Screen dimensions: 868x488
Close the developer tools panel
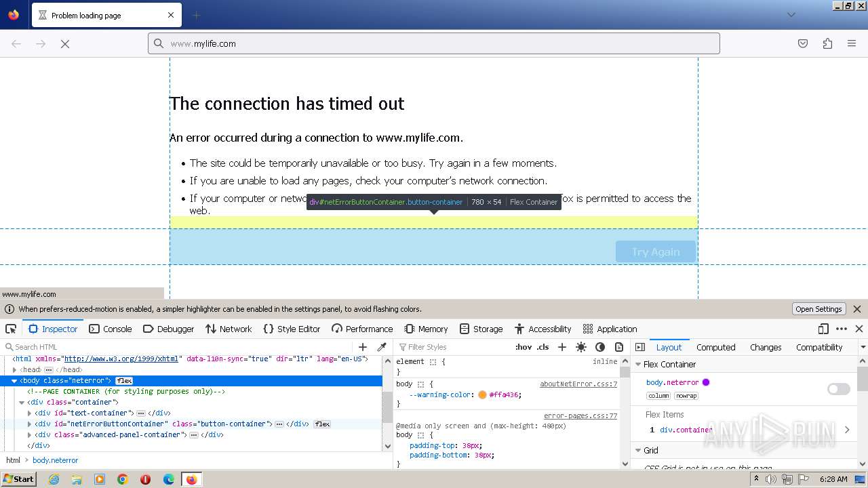[859, 329]
